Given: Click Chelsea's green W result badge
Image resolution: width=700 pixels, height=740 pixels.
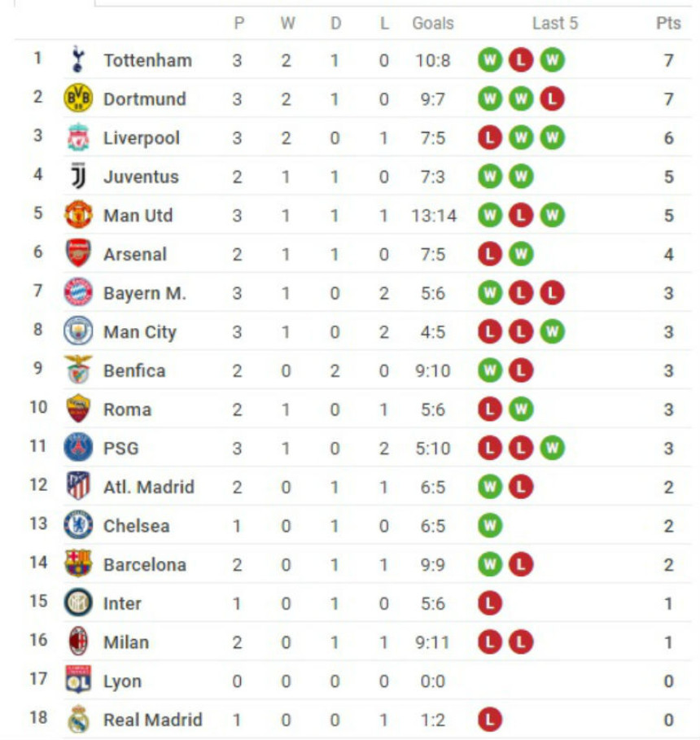Looking at the screenshot, I should click(489, 526).
